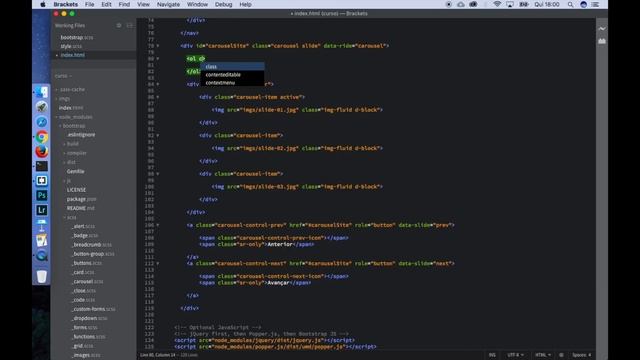Fold code at line 106 triangle
The width and height of the screenshot is (640, 360).
coord(158,225)
